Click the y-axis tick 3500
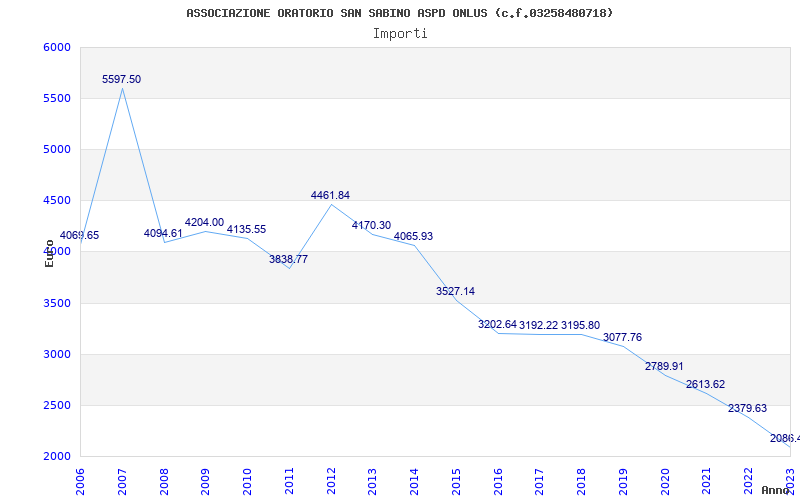Viewport: 800px width, 500px height. coord(56,304)
